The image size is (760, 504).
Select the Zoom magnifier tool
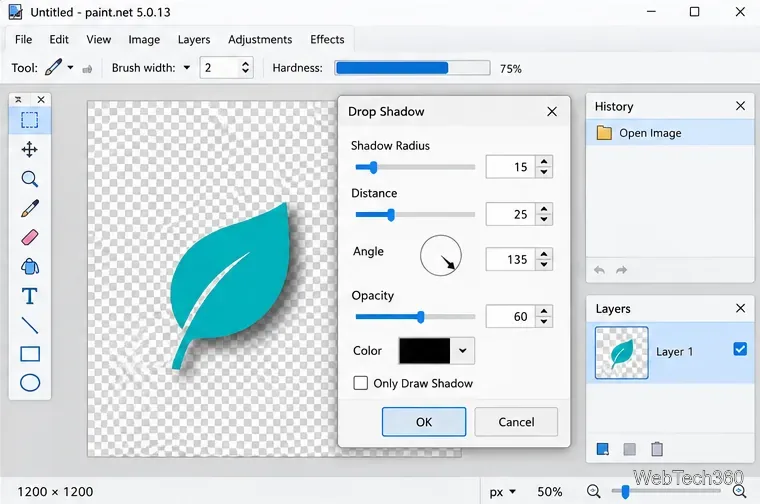click(x=30, y=179)
